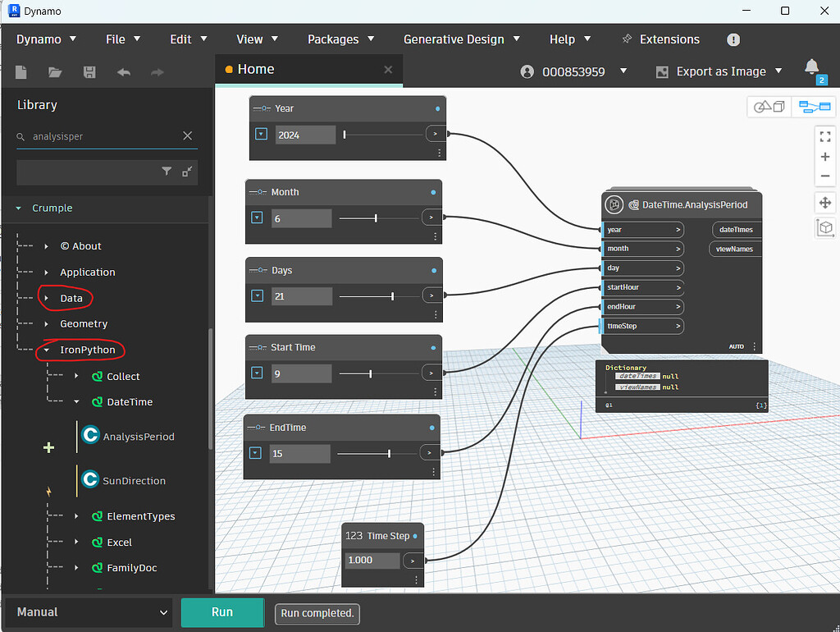Zoom in using the plus icon
Screen dimensions: 840x632
pyautogui.click(x=825, y=157)
